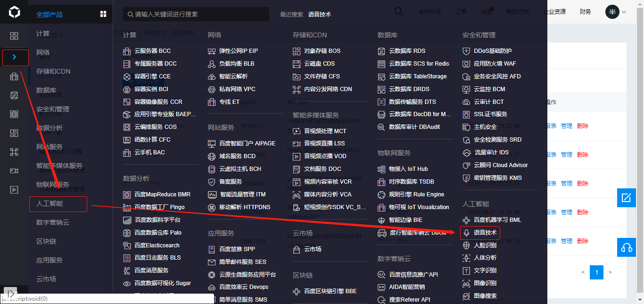
Task: Click the blue edit feedback floating button
Action: point(626,198)
